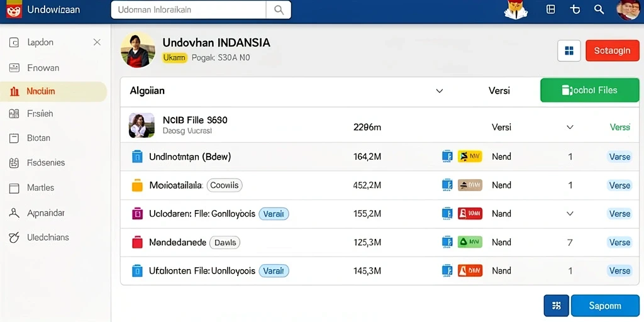644x322 pixels.
Task: Open the grid view icon button
Action: tap(569, 50)
